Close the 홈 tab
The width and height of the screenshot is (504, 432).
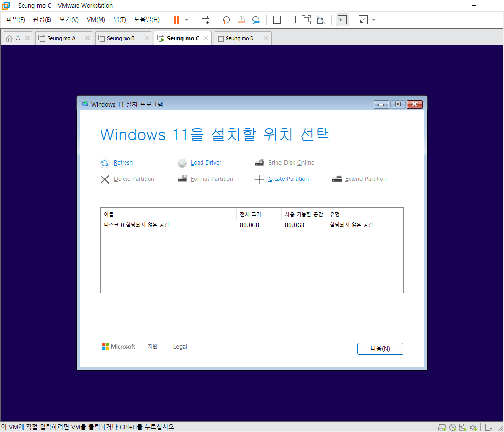tap(27, 38)
